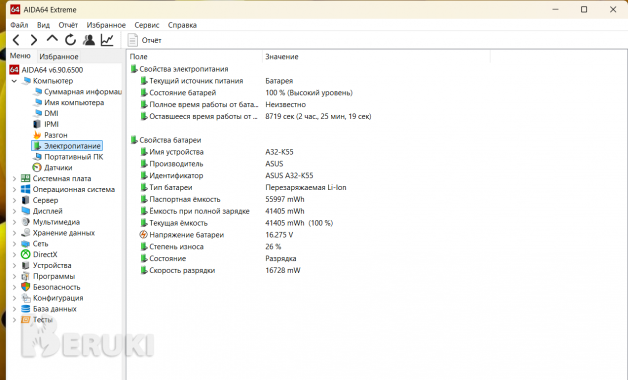Expand the Операционная система branch
Viewport: 628px width, 380px height.
point(14,189)
